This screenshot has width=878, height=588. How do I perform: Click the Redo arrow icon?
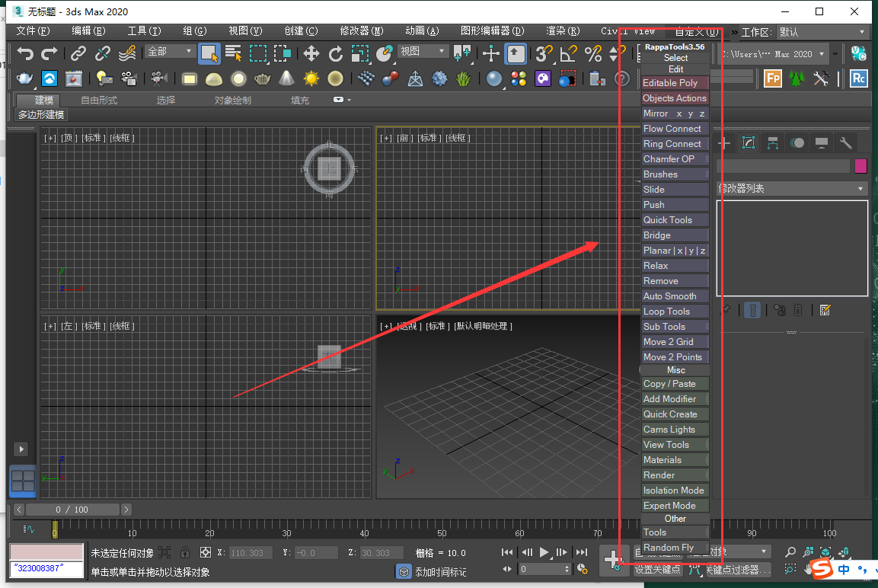(x=49, y=54)
